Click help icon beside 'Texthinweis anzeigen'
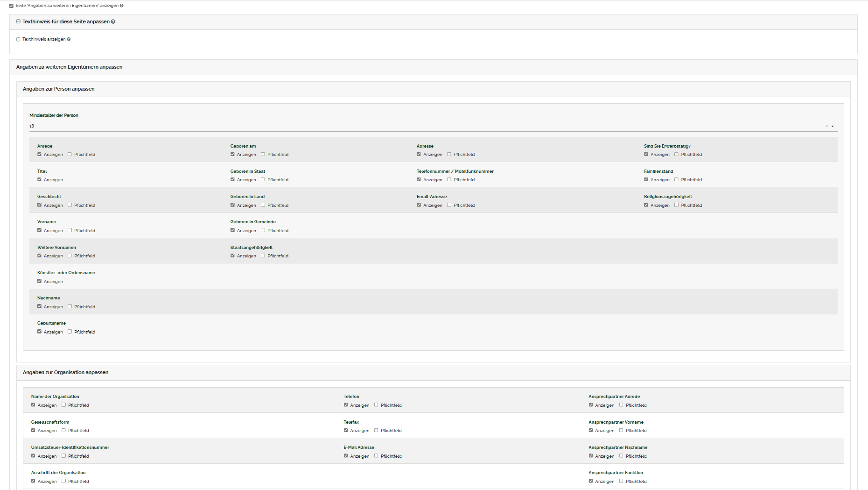Screen dimensions: 868x490 pos(69,39)
